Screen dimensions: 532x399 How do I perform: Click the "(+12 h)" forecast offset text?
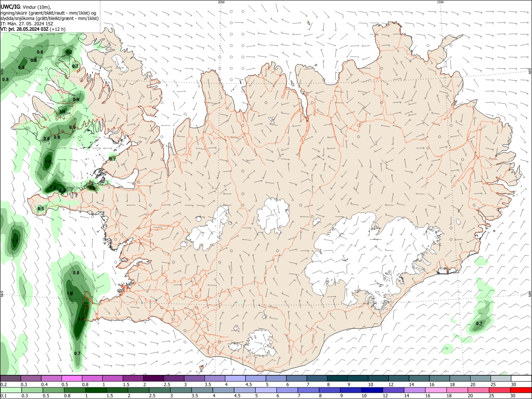pyautogui.click(x=57, y=30)
